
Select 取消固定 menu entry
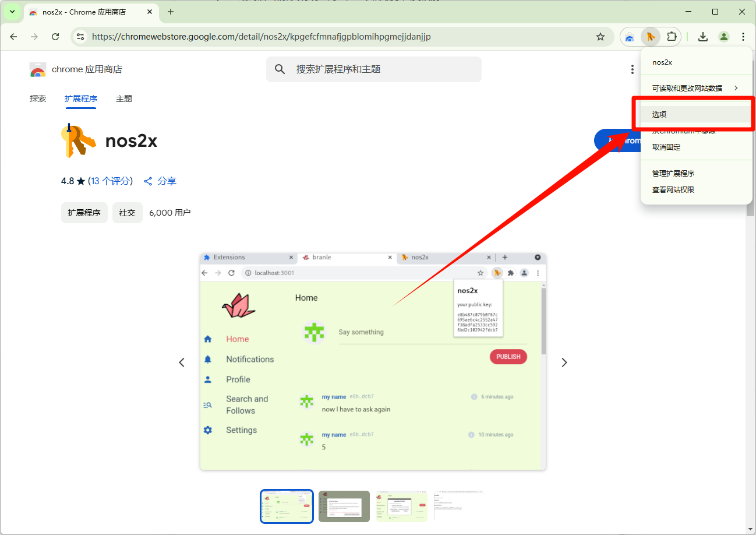(x=666, y=147)
